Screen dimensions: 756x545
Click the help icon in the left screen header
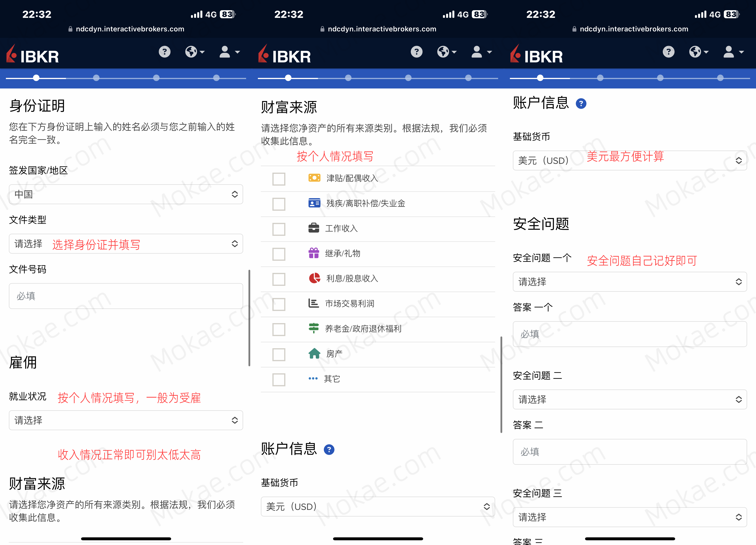pos(164,52)
